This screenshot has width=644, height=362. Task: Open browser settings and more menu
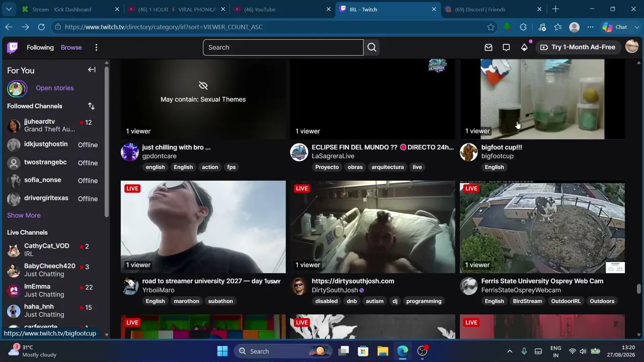(590, 27)
